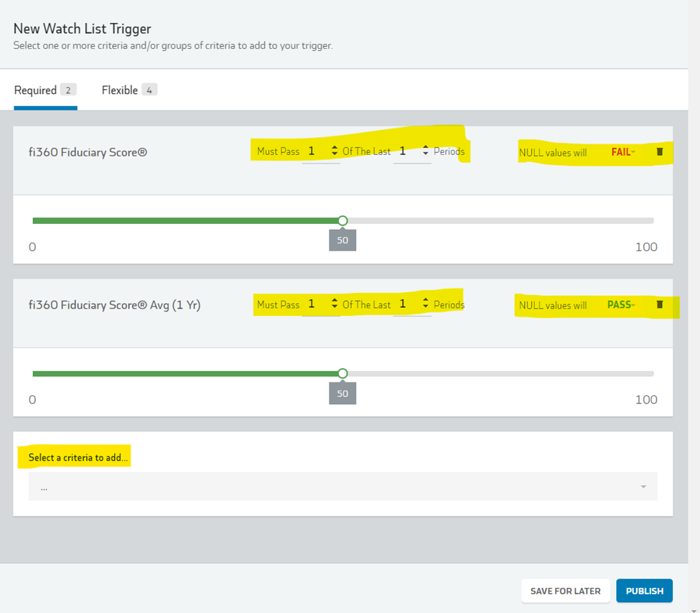Click the Flexible tab count badge 4
This screenshot has height=613, width=700.
[149, 90]
